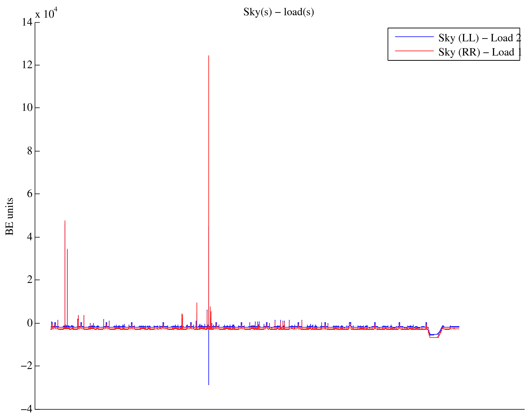Click the y-axis tick label −2
The height and width of the screenshot is (419, 532).
click(27, 366)
